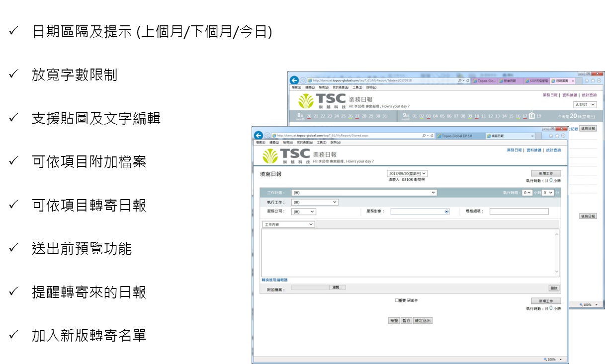Screen dimensions: 605x364
Task: Click the 確定送出 button
Action: [x=423, y=321]
